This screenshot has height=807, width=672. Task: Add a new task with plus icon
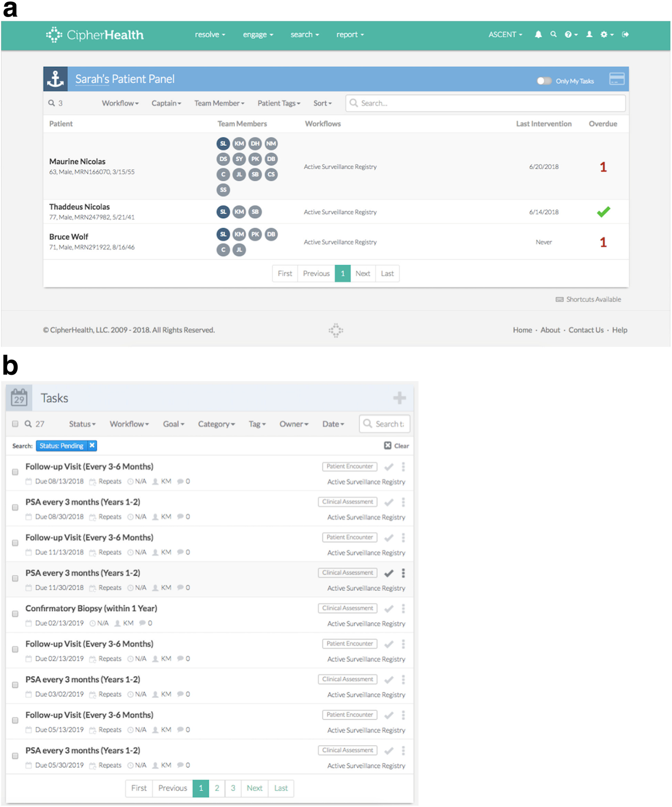pos(400,398)
